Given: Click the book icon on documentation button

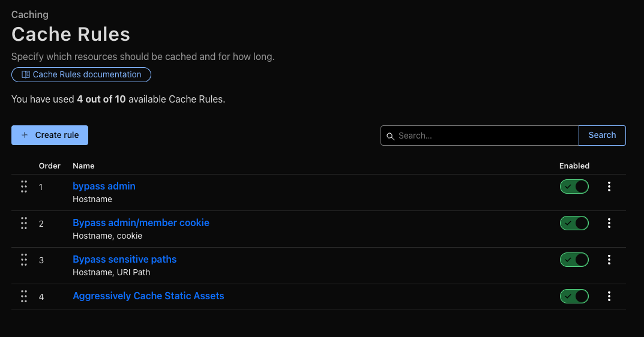Looking at the screenshot, I should coord(25,75).
